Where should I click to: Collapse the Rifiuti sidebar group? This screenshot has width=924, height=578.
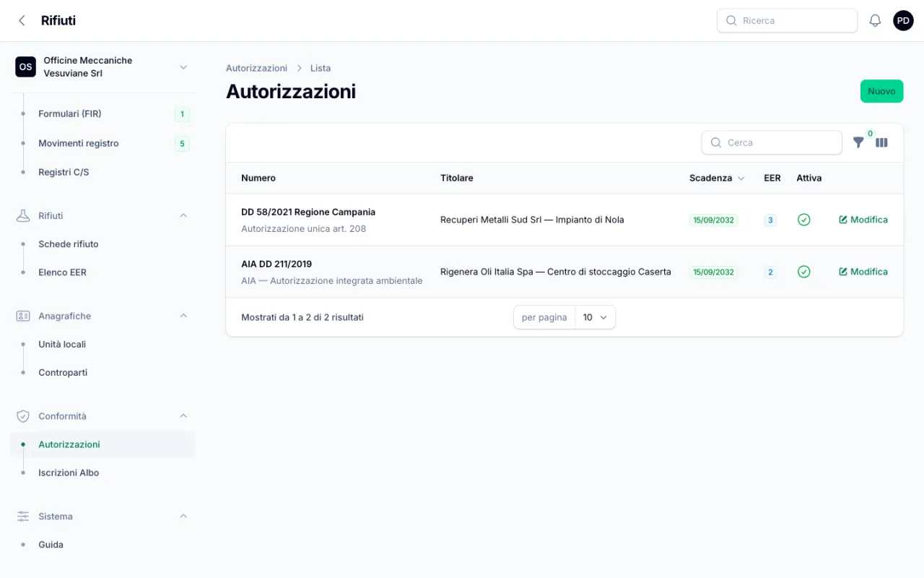click(x=183, y=215)
